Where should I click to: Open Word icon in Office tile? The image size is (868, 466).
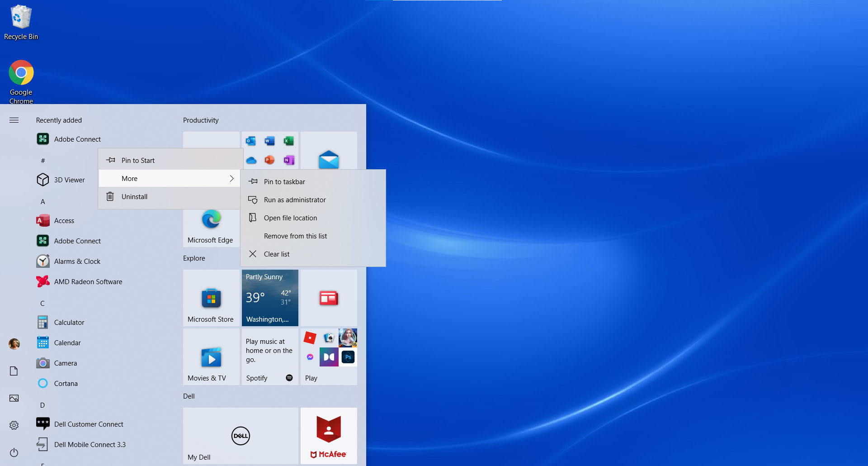click(270, 141)
